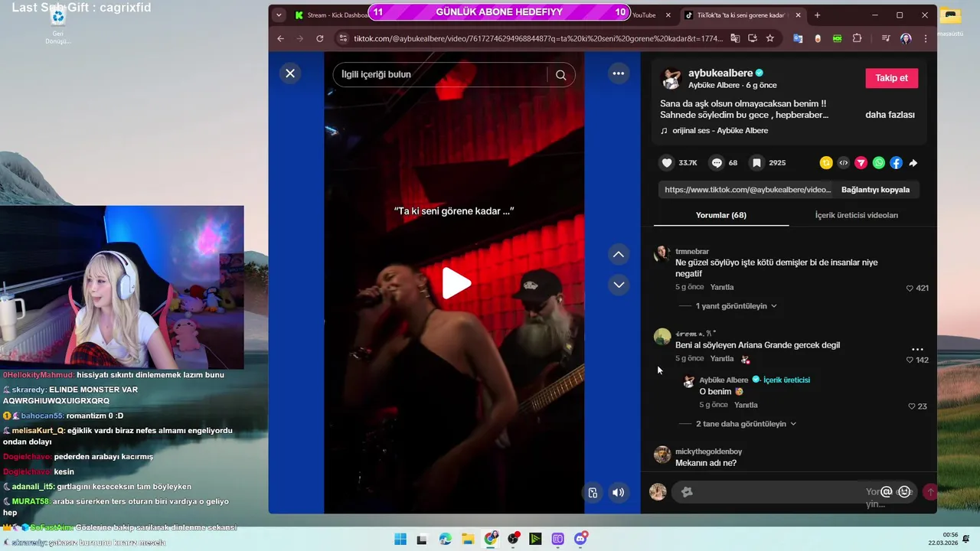The image size is (980, 551).
Task: Go to previous video with up chevron
Action: [x=619, y=254]
